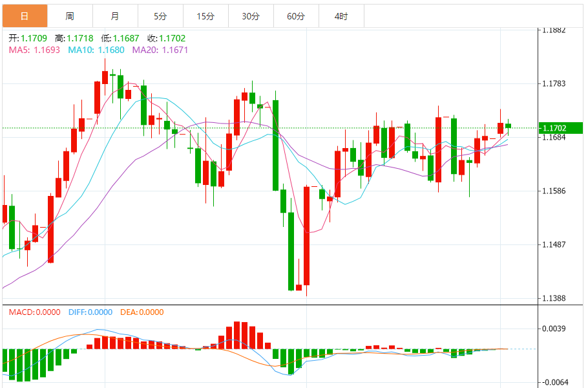This screenshot has height=388, width=588.
Task: Click the green current price tag 1.1702
Action: (x=561, y=128)
